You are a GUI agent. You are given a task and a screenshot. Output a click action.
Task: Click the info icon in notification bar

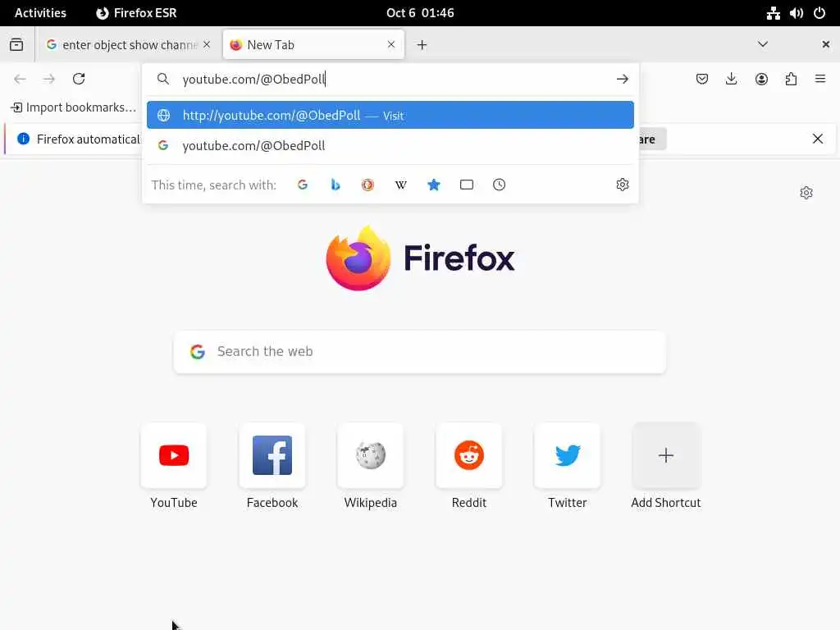[23, 139]
